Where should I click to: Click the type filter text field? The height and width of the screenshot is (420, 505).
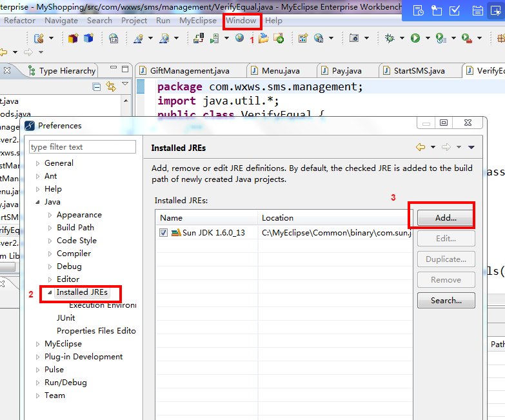[82, 147]
